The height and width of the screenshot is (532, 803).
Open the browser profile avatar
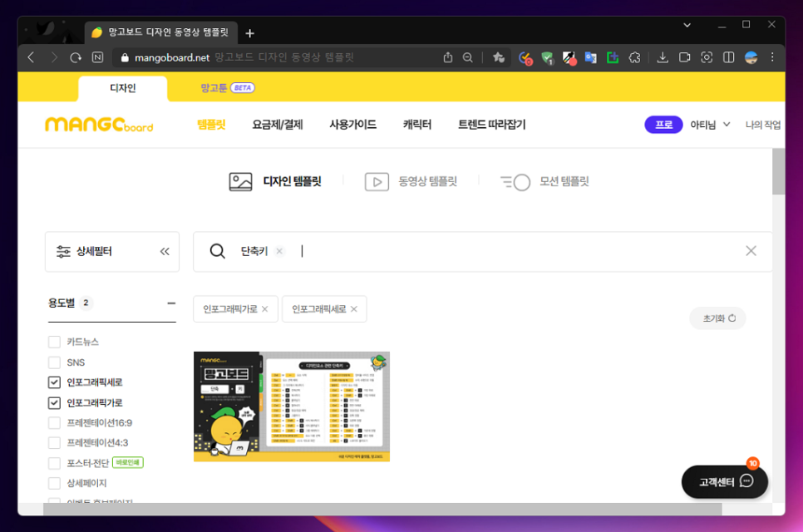751,57
